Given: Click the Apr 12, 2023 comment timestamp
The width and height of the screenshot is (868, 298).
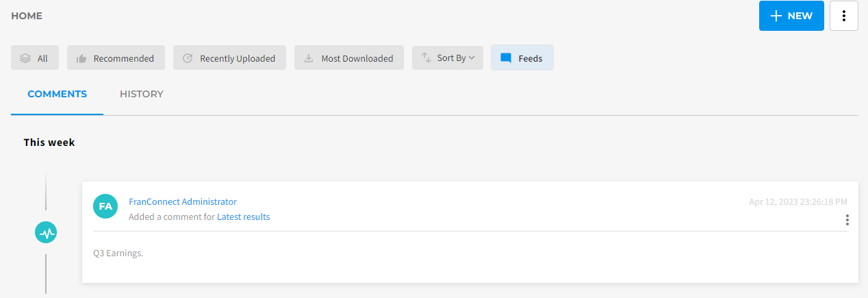Looking at the screenshot, I should (x=797, y=202).
